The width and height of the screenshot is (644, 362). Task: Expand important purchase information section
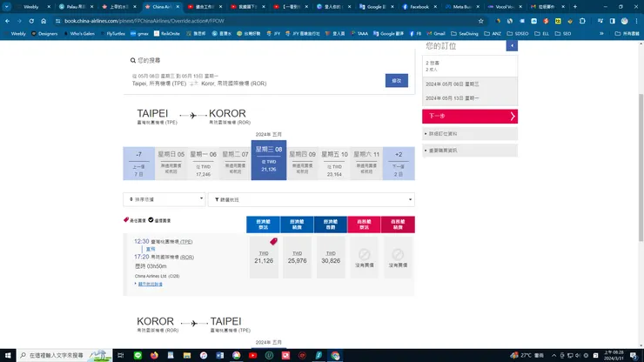pos(470,151)
